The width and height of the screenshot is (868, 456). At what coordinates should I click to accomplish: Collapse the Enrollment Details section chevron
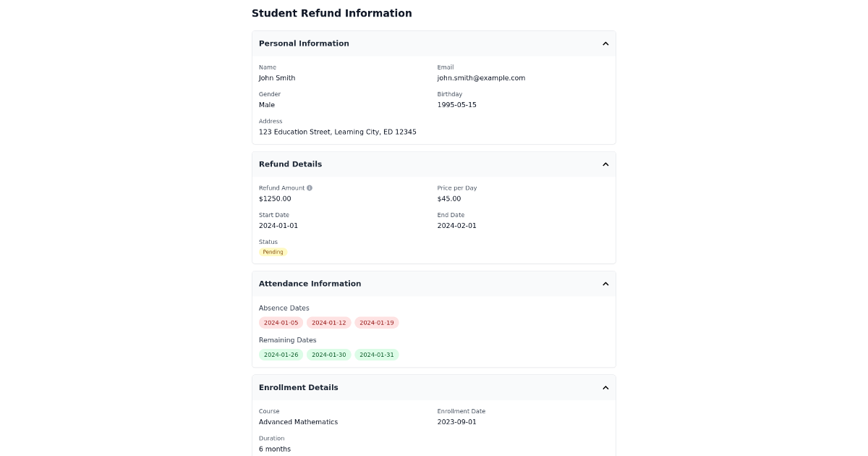tap(605, 387)
